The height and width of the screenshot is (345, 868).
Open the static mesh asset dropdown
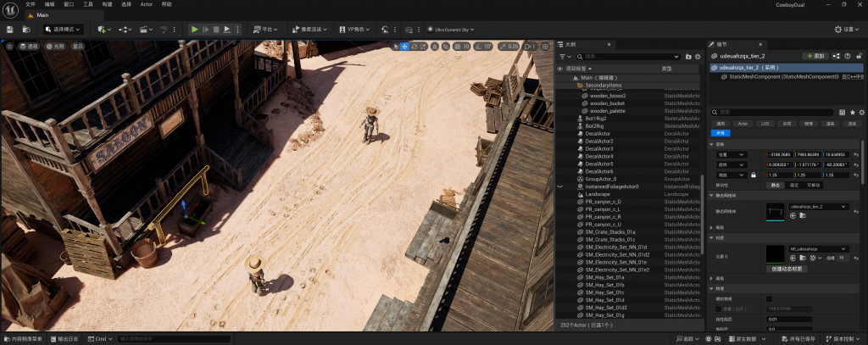point(818,206)
